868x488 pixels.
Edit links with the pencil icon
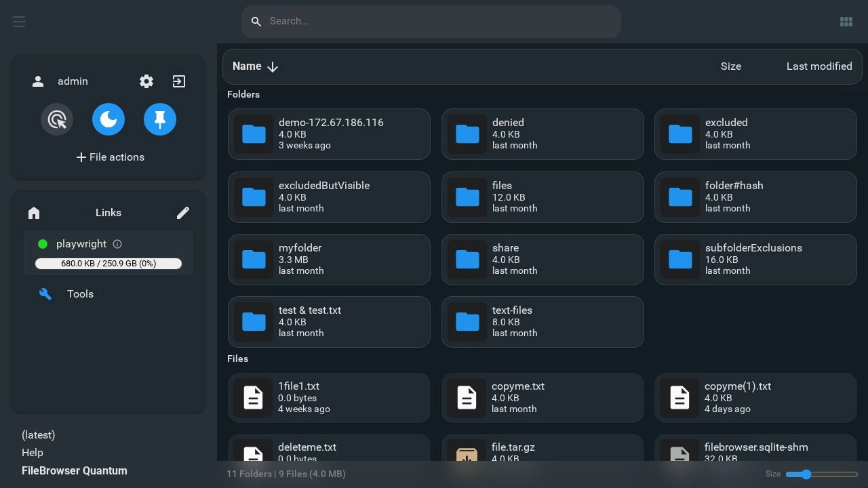183,213
